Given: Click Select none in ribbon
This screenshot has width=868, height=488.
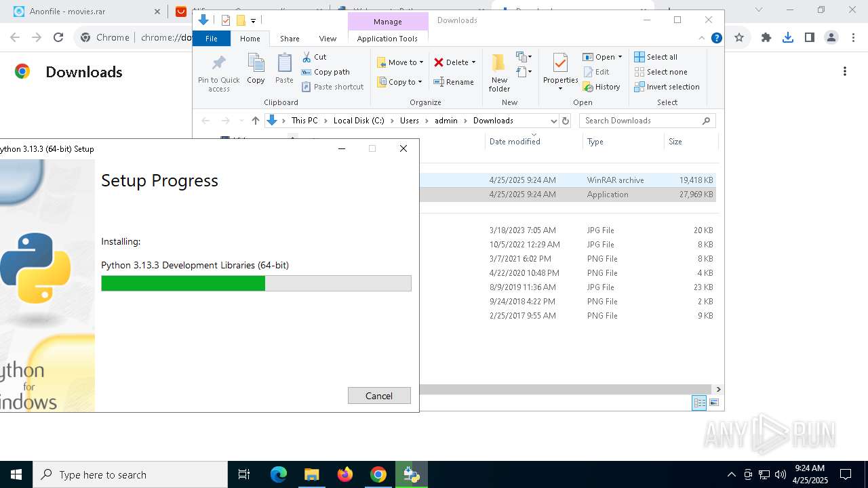Looking at the screenshot, I should 660,72.
